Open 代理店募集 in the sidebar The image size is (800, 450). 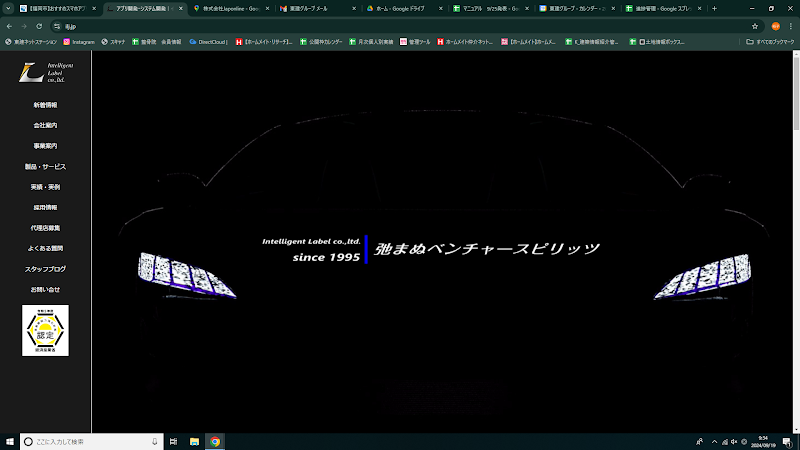(45, 228)
